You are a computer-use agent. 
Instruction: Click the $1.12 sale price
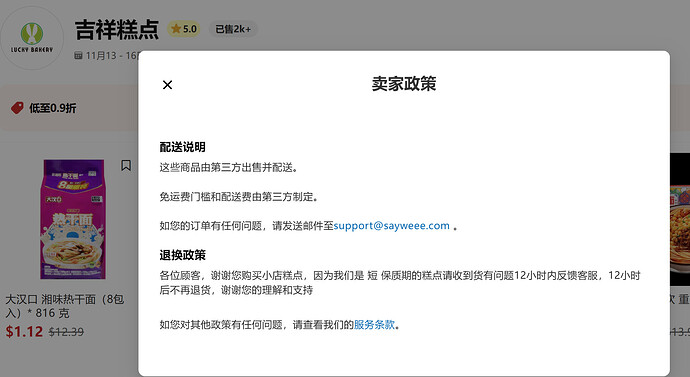(x=24, y=331)
